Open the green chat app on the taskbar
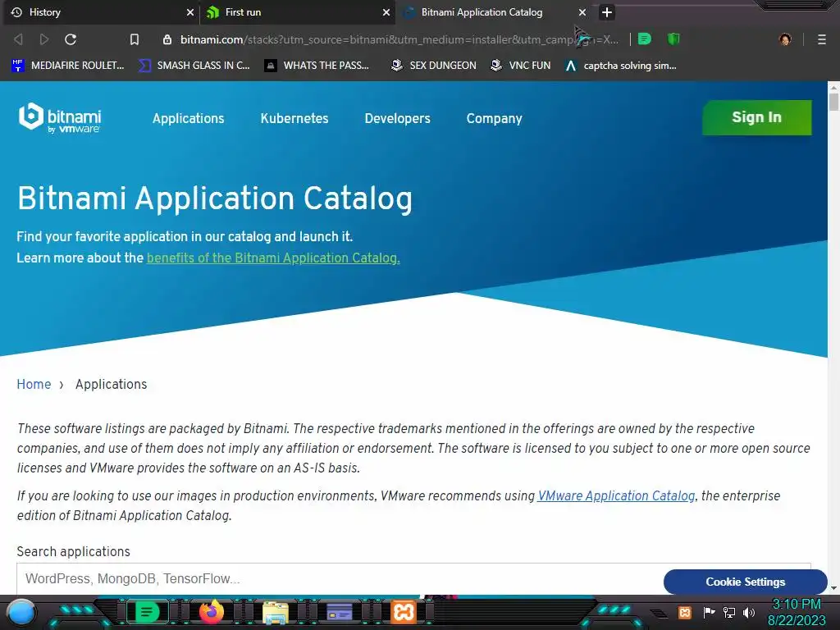This screenshot has height=630, width=840. [x=147, y=612]
